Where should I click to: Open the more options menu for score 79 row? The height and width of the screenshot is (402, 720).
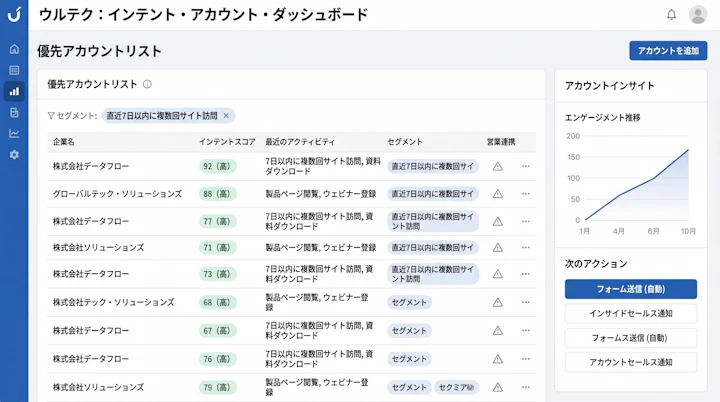click(x=526, y=387)
